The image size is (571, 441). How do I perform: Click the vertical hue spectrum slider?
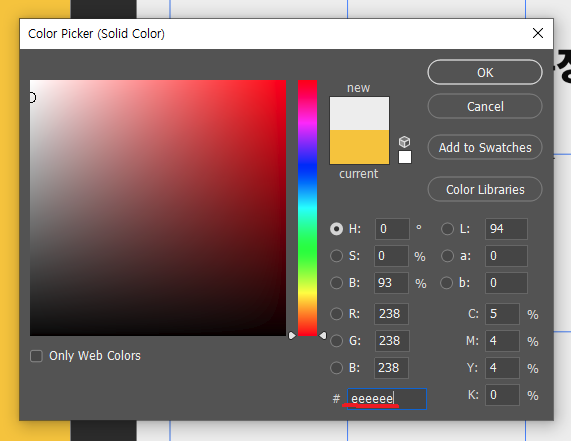point(307,208)
